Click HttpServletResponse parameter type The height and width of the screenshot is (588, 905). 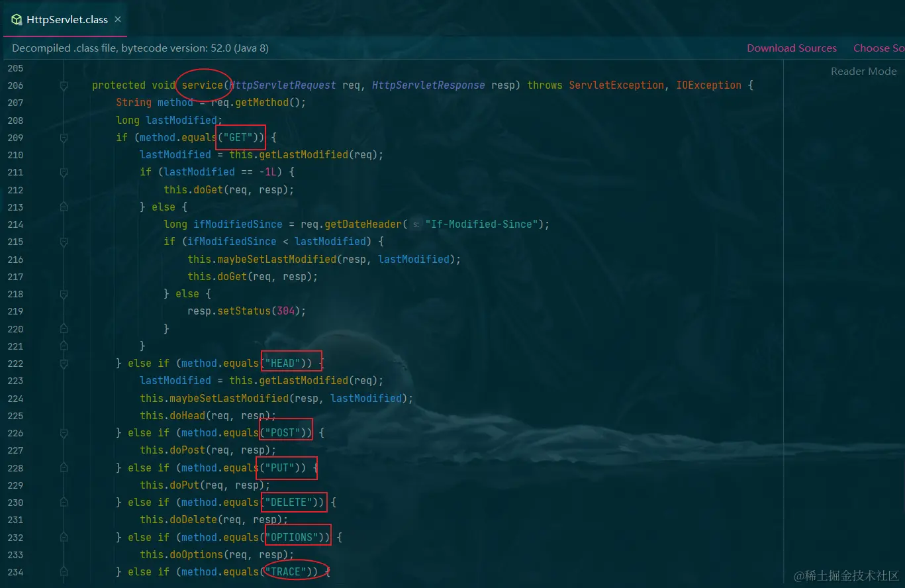[x=428, y=85]
